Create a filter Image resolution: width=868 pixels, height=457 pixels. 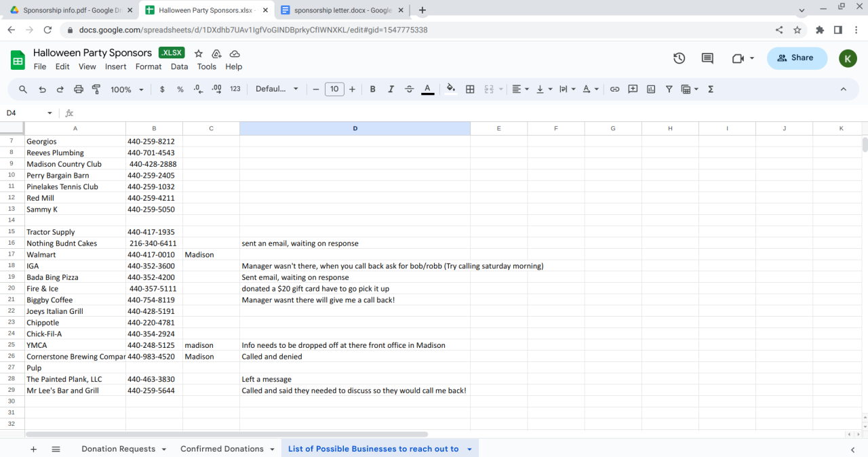(x=669, y=90)
